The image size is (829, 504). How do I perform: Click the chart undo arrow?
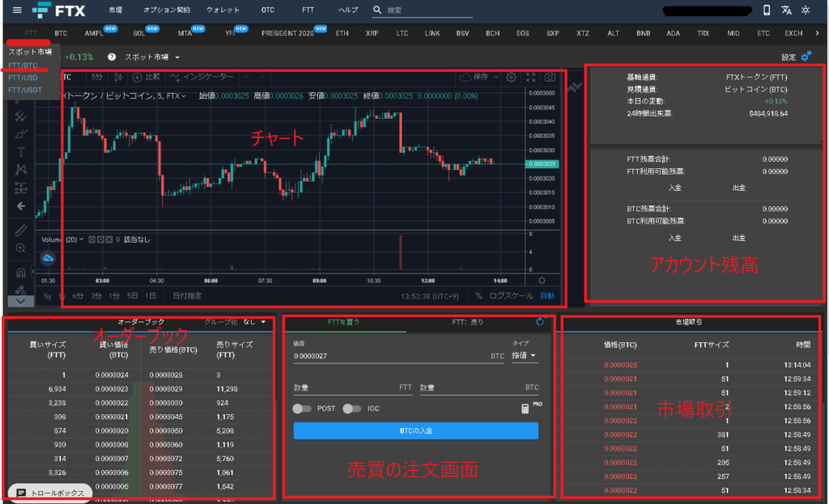point(248,77)
